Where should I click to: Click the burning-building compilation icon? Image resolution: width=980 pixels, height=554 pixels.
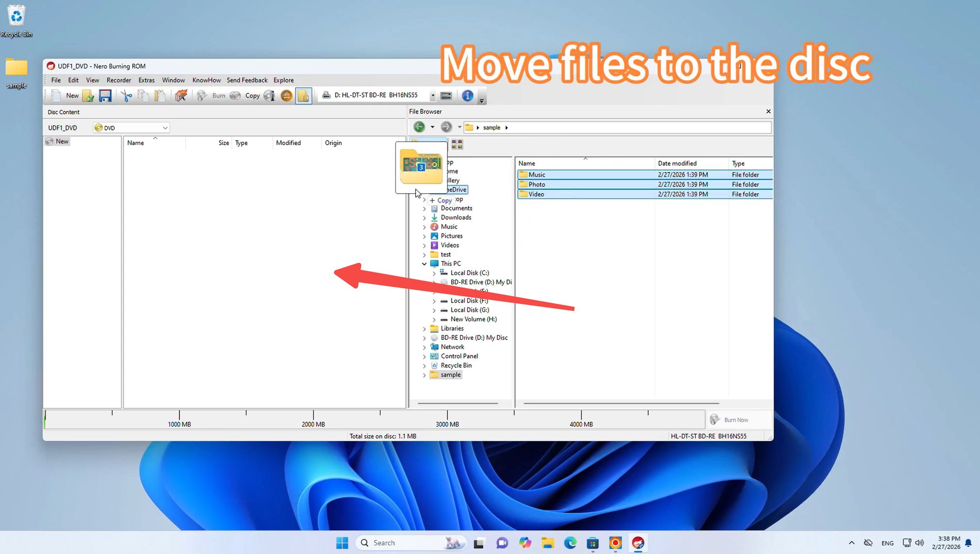181,96
